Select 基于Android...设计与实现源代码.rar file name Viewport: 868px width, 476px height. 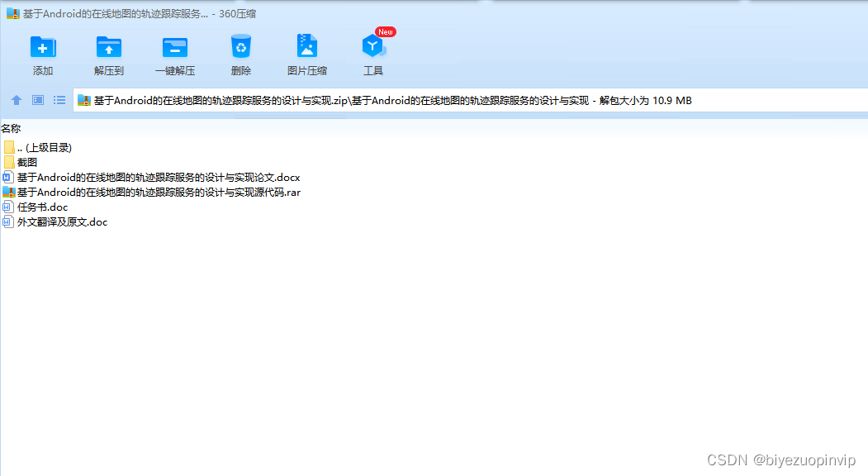point(159,193)
